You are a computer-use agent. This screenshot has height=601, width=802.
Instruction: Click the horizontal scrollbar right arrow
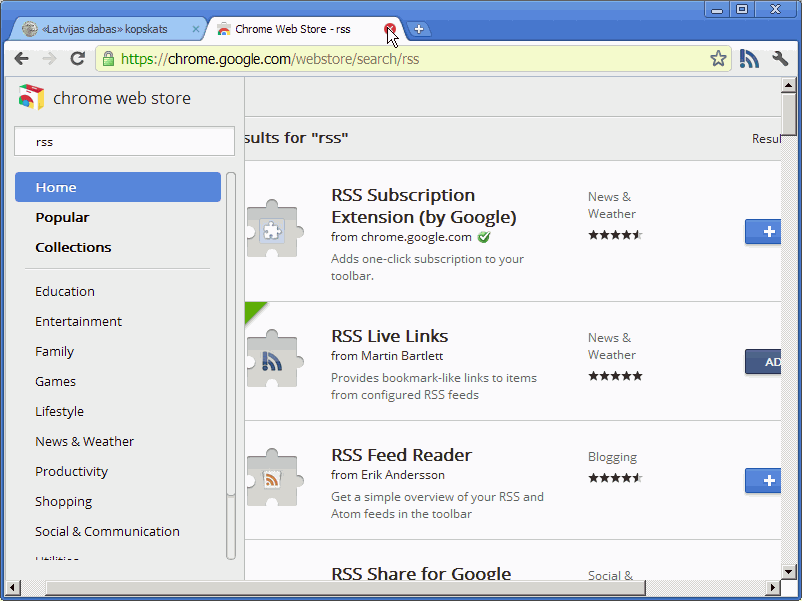pyautogui.click(x=773, y=588)
